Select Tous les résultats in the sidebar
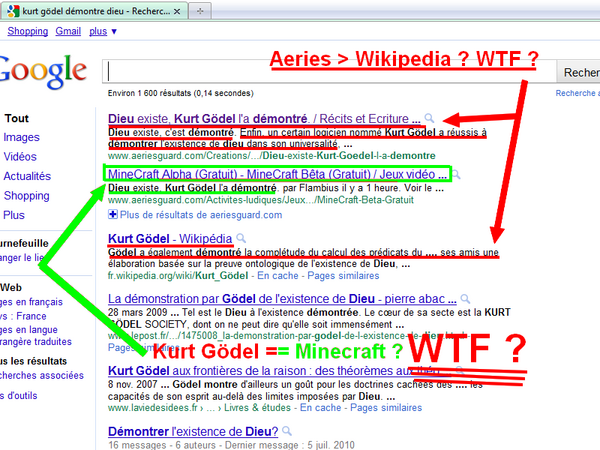The image size is (600, 450). (34, 361)
